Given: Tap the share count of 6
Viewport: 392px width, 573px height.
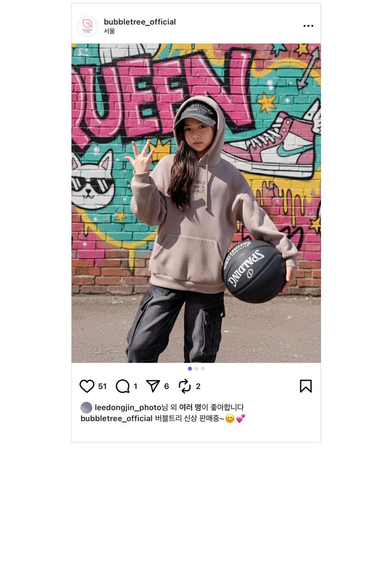Looking at the screenshot, I should 166,387.
